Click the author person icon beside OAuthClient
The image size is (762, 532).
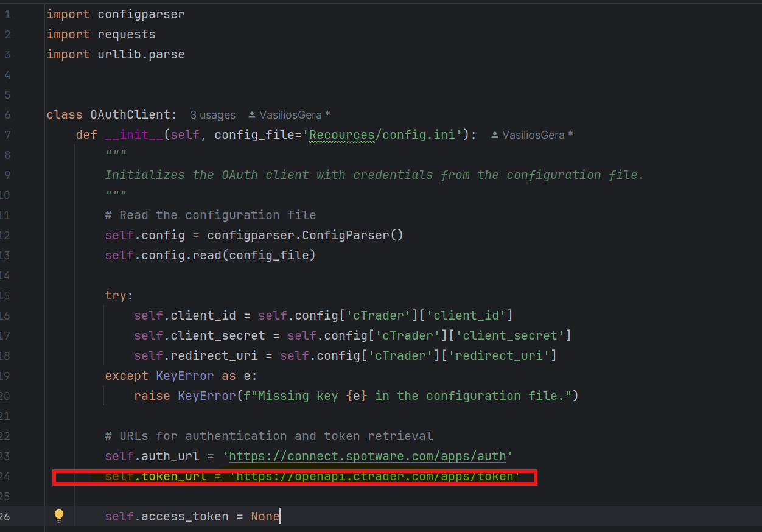252,115
